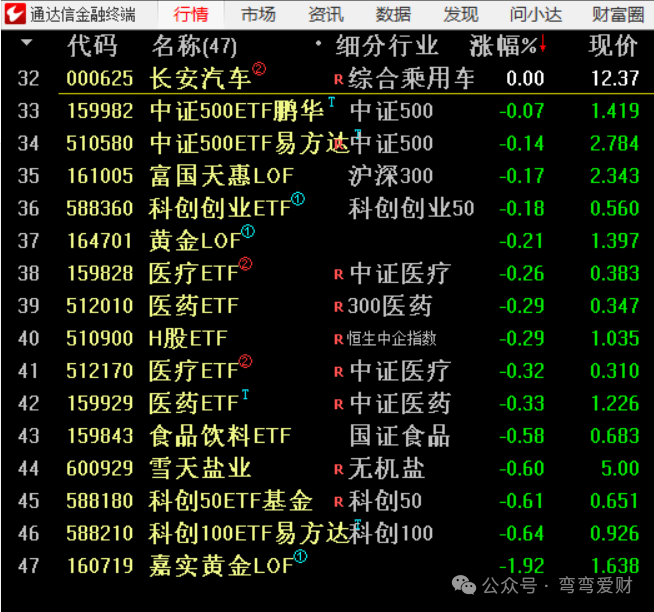654x612 pixels.
Task: Select 科创100ETF易方达 name
Action: pyautogui.click(x=249, y=534)
